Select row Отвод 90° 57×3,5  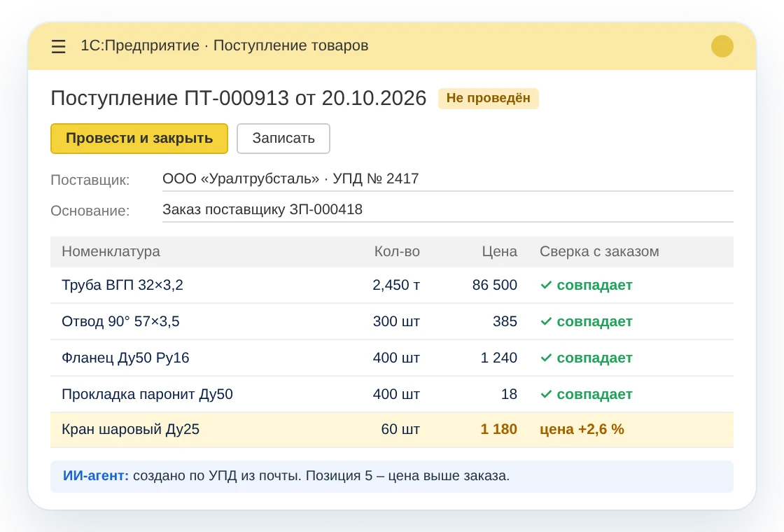click(392, 321)
